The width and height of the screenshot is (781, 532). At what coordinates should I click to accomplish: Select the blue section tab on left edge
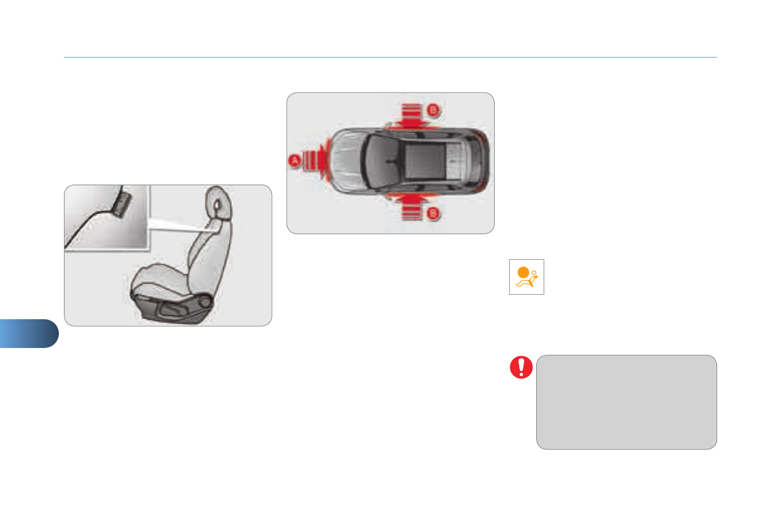(29, 334)
